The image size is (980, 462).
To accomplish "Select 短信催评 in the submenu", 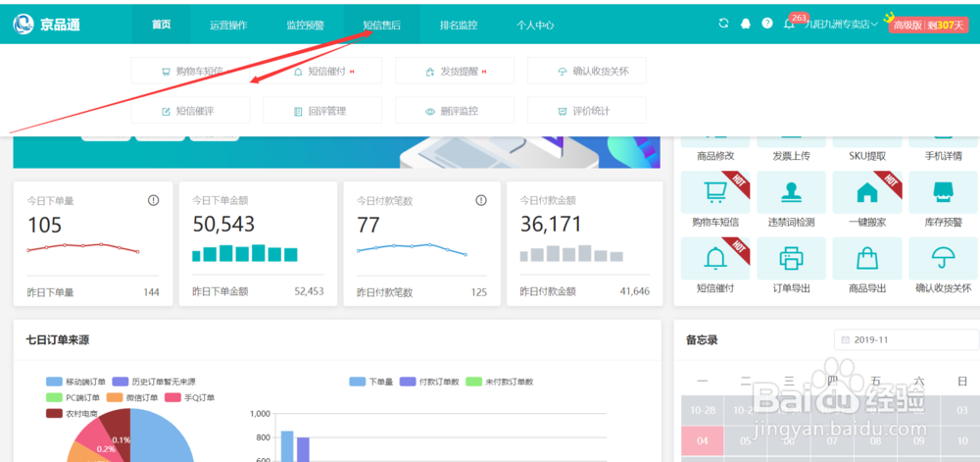I will (x=191, y=111).
